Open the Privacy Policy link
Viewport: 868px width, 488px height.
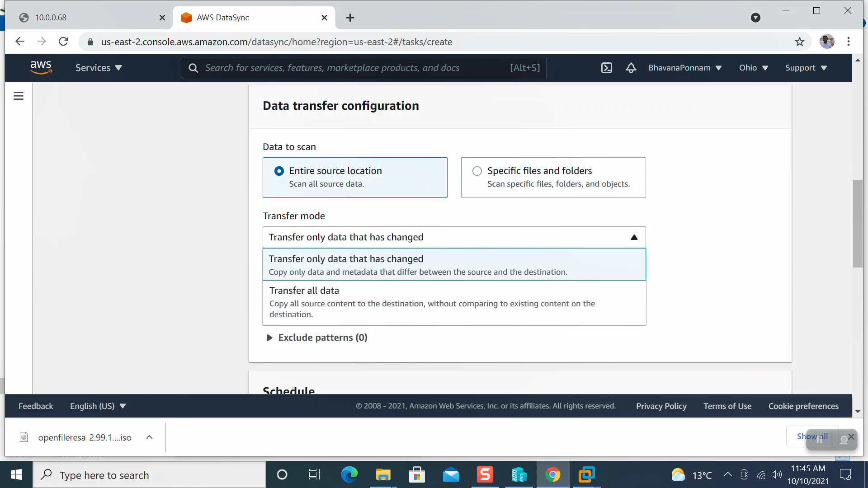point(661,405)
